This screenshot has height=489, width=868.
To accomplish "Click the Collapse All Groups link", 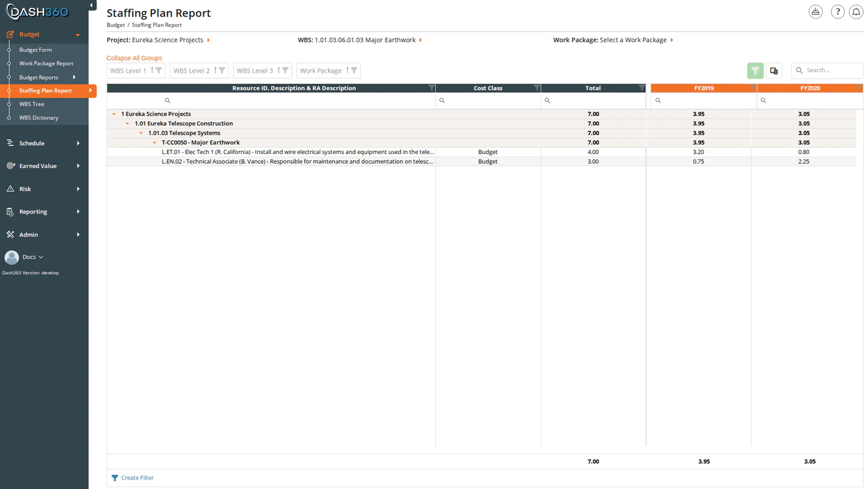I will (x=134, y=57).
